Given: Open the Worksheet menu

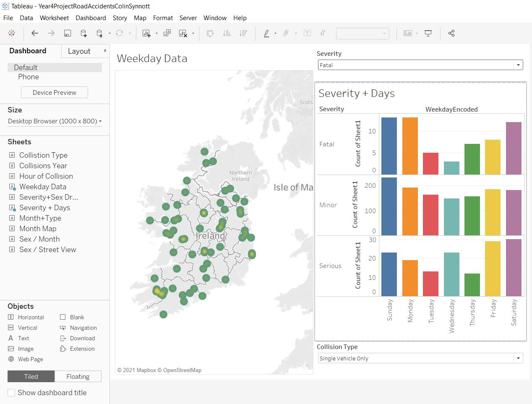Looking at the screenshot, I should (x=54, y=18).
